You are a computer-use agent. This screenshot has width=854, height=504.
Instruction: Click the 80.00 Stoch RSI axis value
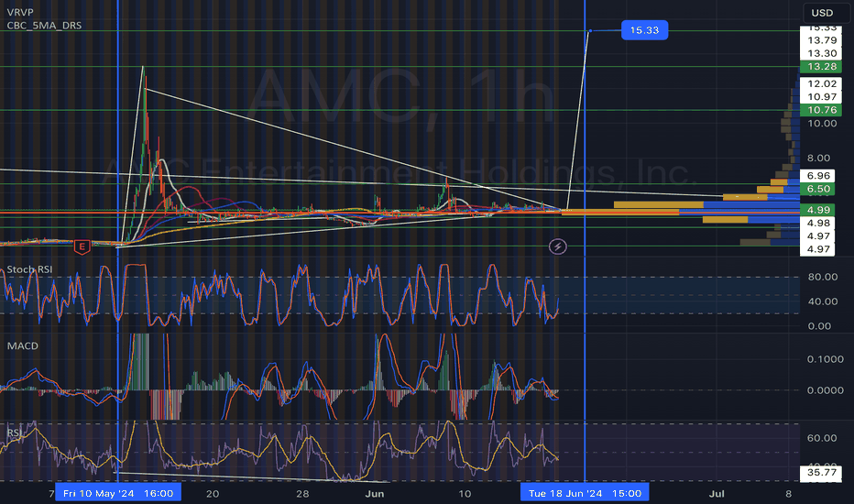coord(823,277)
